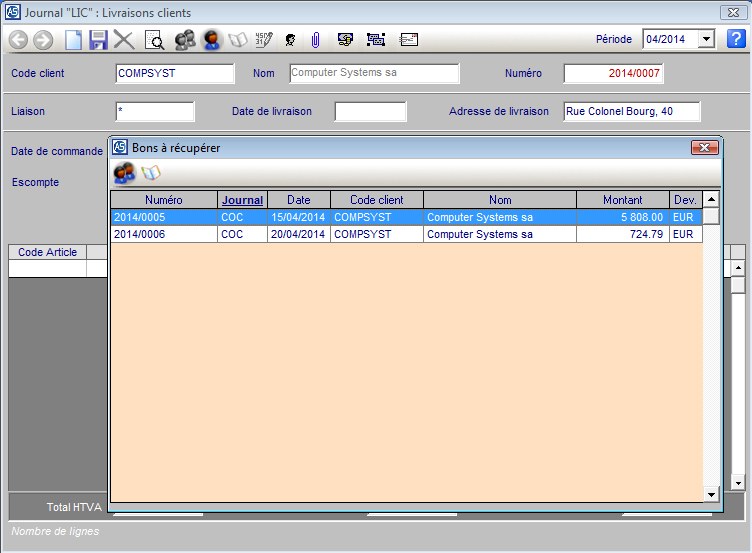Image resolution: width=752 pixels, height=553 pixels.
Task: Go back with the left arrow icon
Action: pyautogui.click(x=18, y=40)
